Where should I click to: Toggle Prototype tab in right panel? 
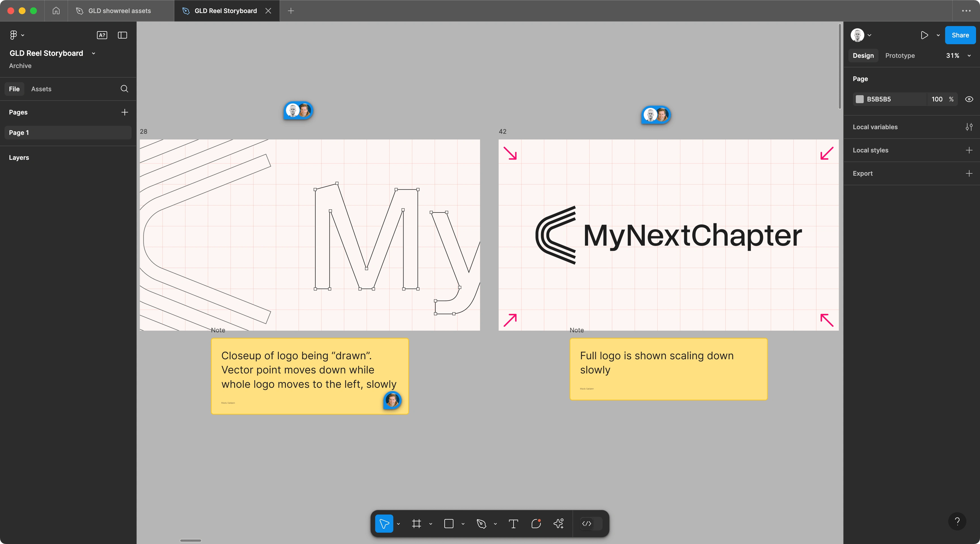pyautogui.click(x=899, y=56)
